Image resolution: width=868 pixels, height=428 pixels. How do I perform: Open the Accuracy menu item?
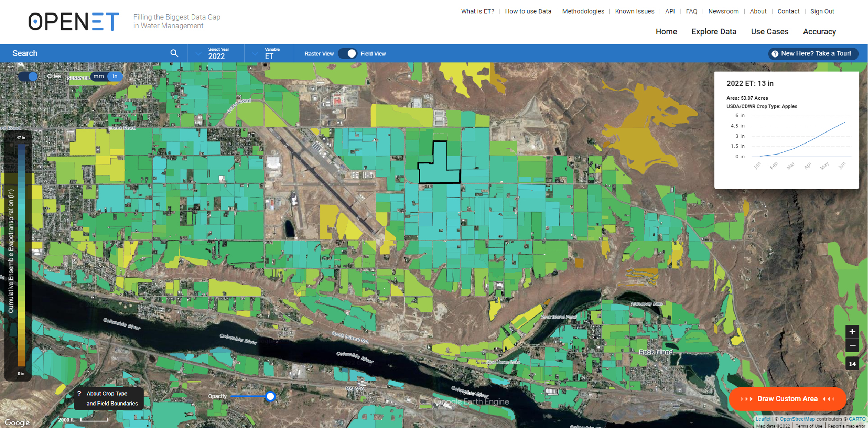coord(819,32)
